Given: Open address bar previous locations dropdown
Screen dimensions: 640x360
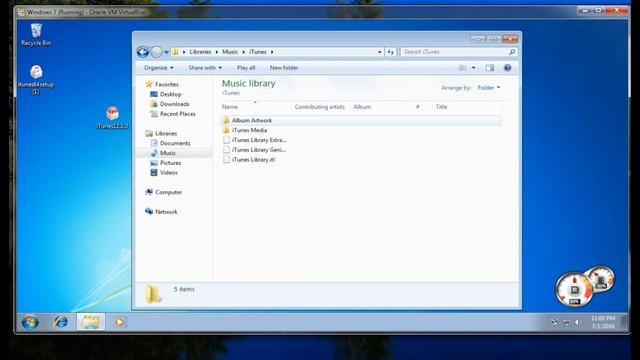Looking at the screenshot, I should (380, 52).
